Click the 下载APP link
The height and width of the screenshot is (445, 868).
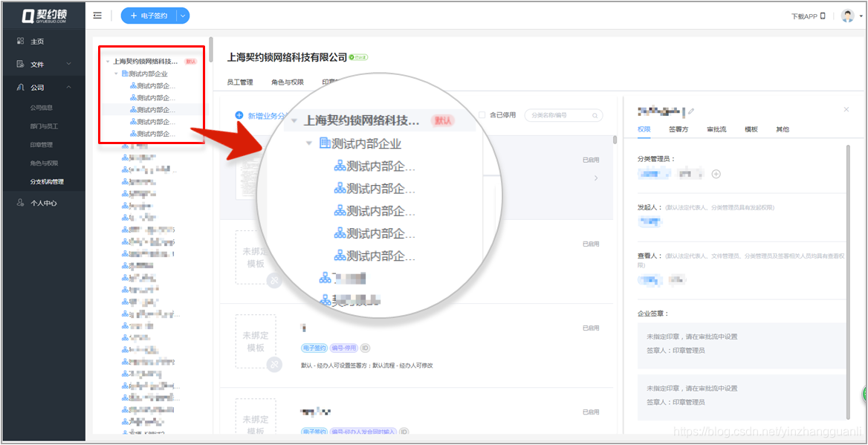pyautogui.click(x=804, y=16)
